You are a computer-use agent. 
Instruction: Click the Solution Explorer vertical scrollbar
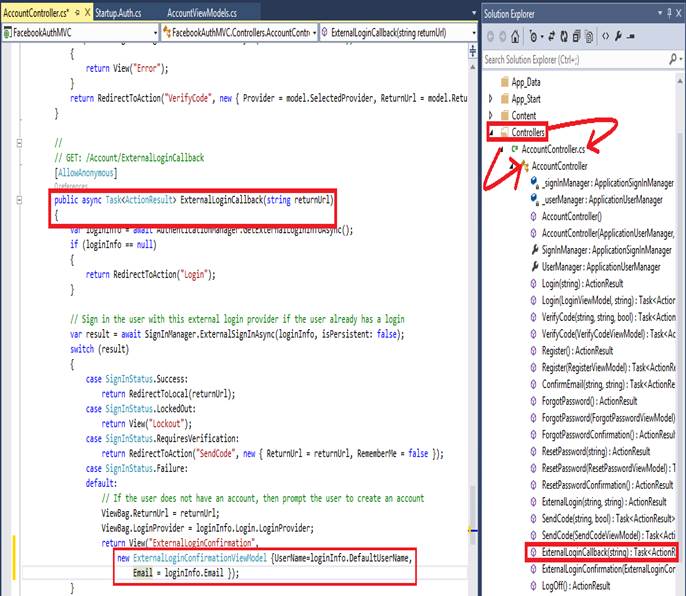(x=680, y=300)
